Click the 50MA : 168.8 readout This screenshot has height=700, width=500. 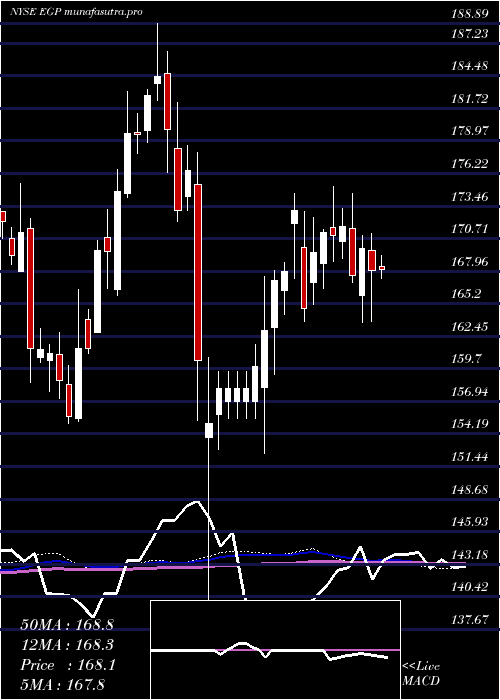(x=67, y=625)
